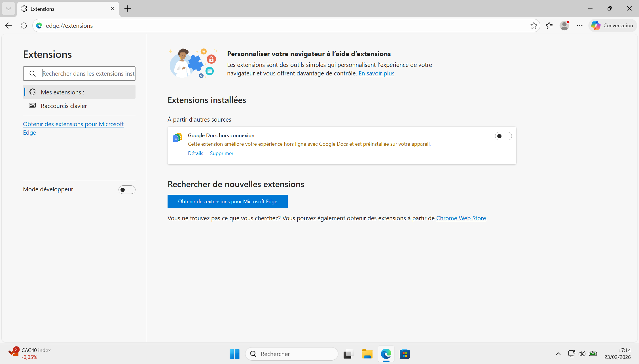
Task: Open the Chrome Web Store link
Action: pos(461,218)
